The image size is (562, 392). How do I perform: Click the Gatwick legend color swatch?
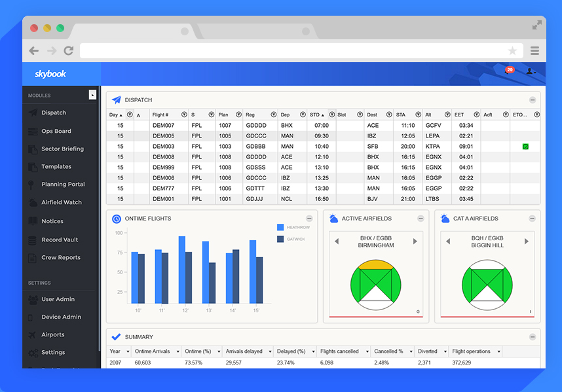click(280, 239)
